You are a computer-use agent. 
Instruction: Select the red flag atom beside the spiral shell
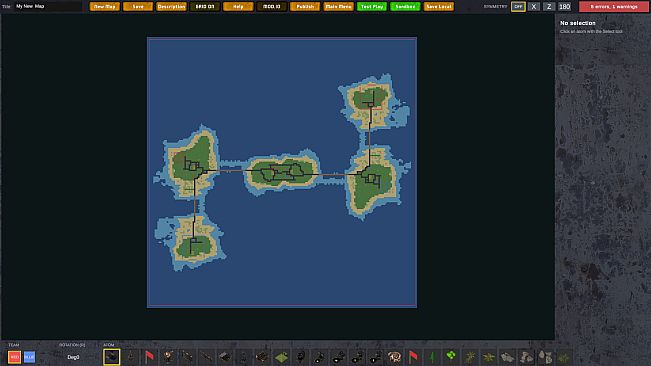(x=413, y=357)
